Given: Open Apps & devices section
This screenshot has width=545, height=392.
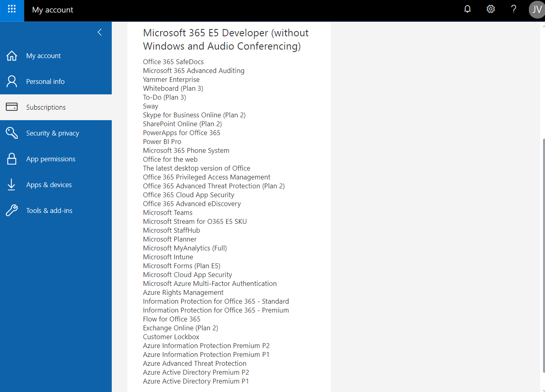Looking at the screenshot, I should pos(56,185).
